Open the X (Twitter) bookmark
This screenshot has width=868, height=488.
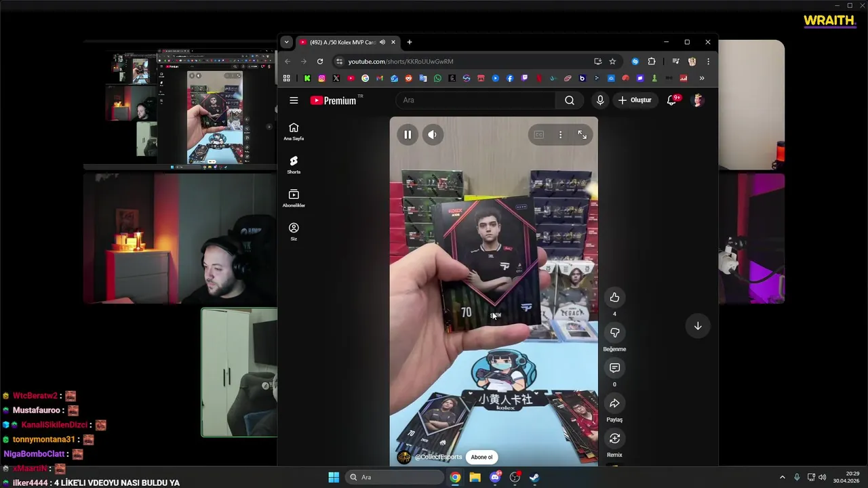[336, 79]
